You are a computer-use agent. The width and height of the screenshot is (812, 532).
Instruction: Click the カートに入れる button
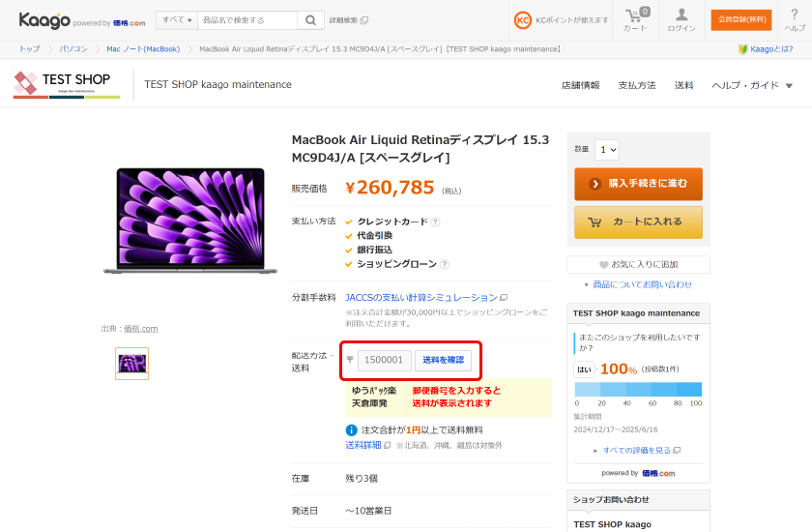pos(639,222)
